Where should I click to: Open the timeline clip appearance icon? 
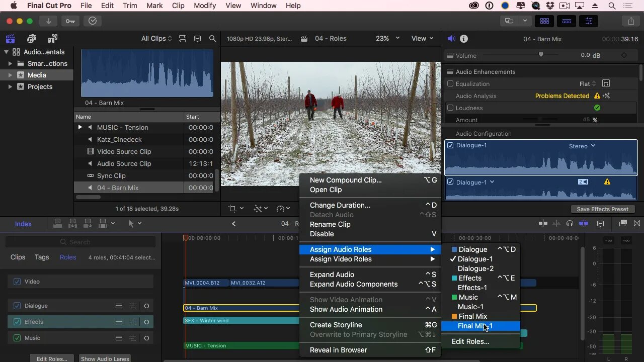click(x=600, y=224)
